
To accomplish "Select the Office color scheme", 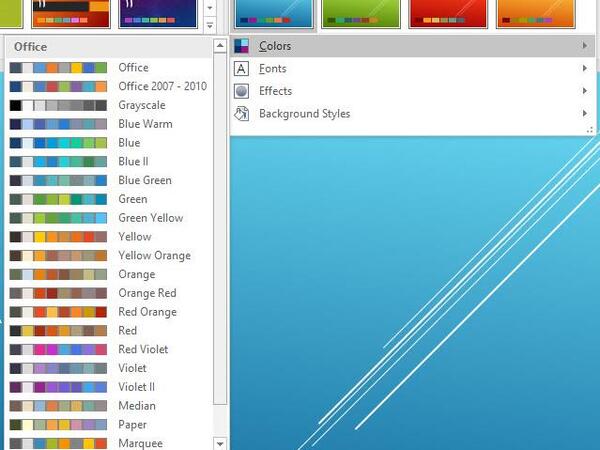I will coord(109,68).
